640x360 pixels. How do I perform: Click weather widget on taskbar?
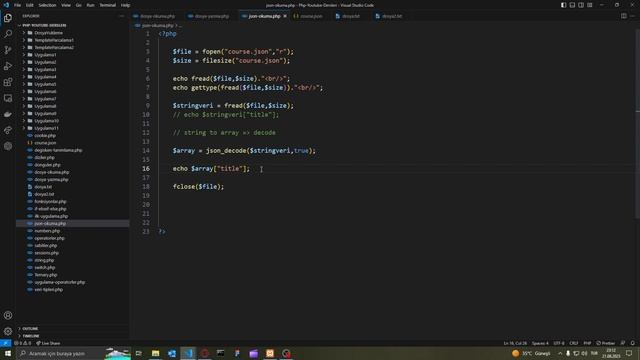[531, 353]
